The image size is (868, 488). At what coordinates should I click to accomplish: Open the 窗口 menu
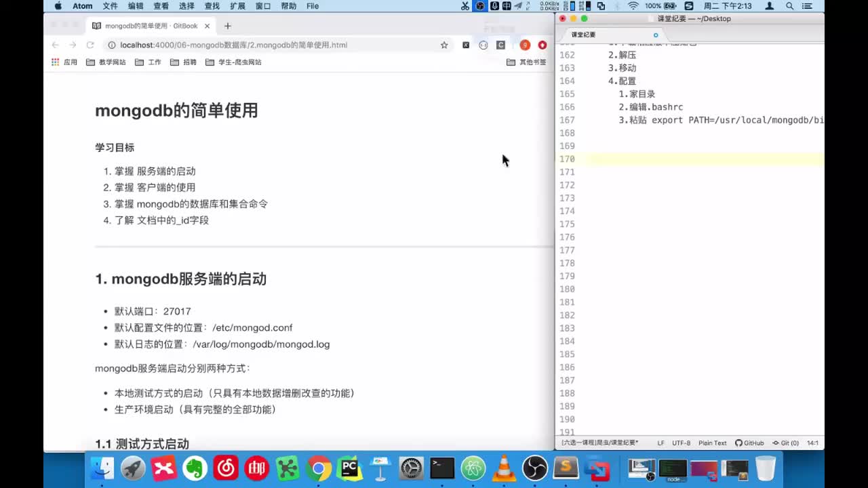[x=263, y=6]
